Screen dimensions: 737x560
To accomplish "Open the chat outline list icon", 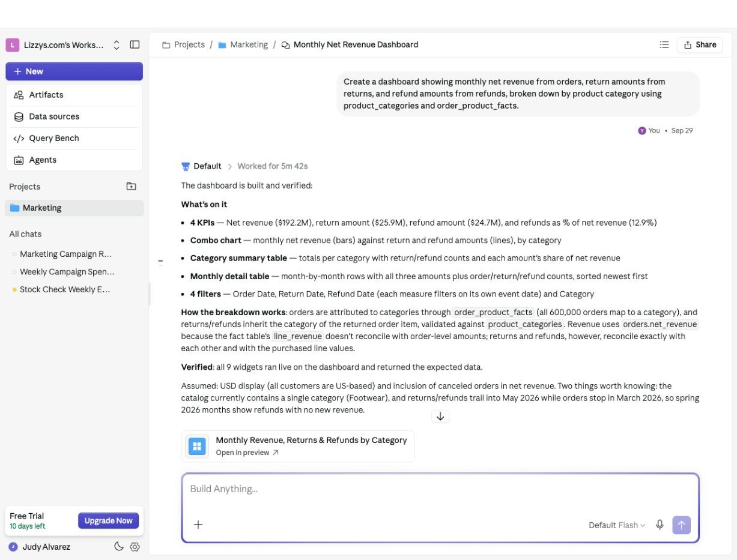I will pos(664,44).
